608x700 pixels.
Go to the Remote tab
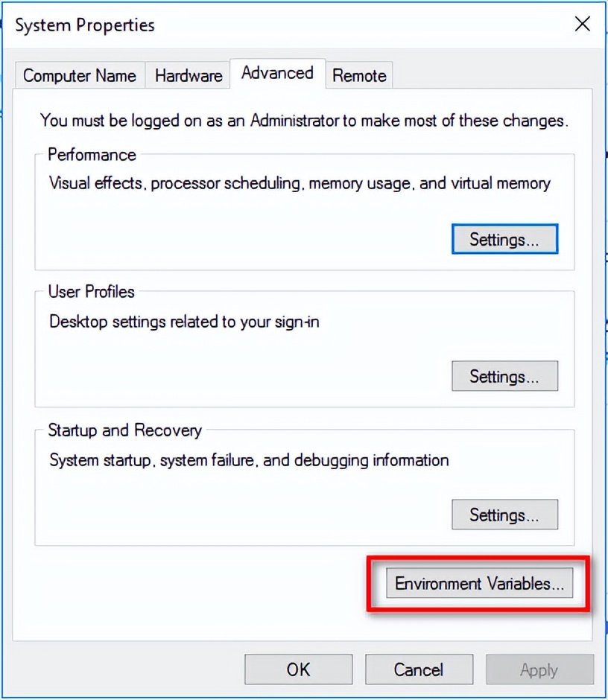tap(359, 75)
